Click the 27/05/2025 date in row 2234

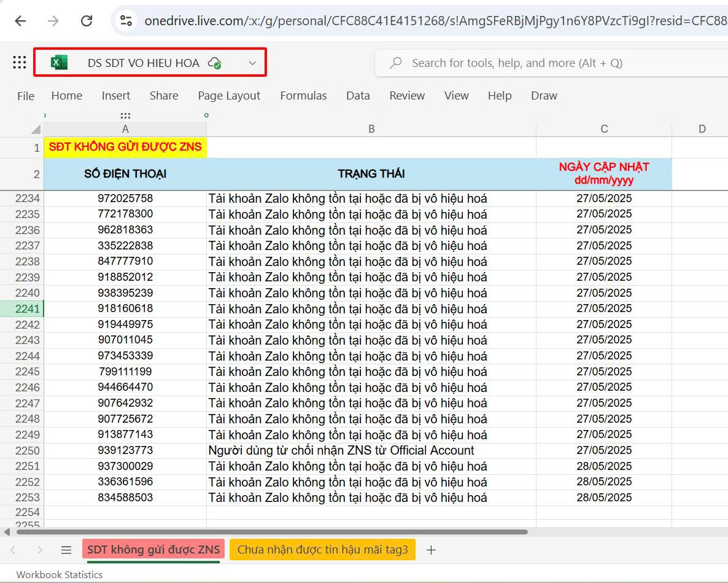(x=604, y=198)
